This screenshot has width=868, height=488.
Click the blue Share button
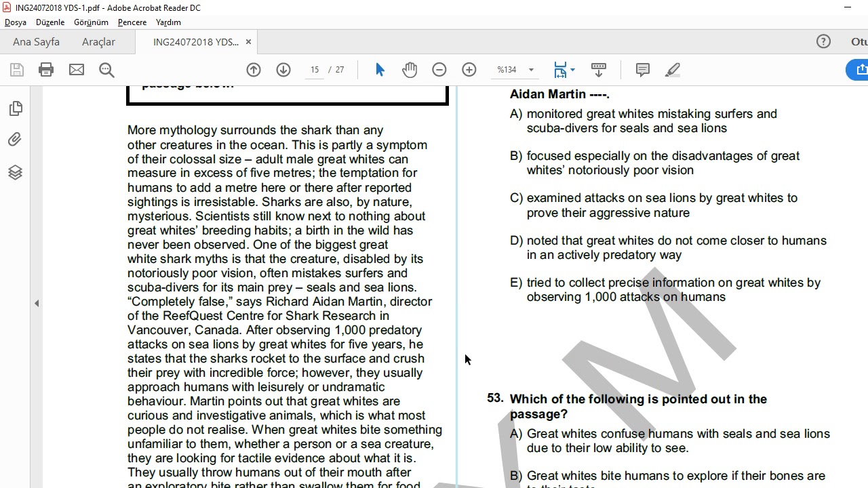click(x=857, y=70)
